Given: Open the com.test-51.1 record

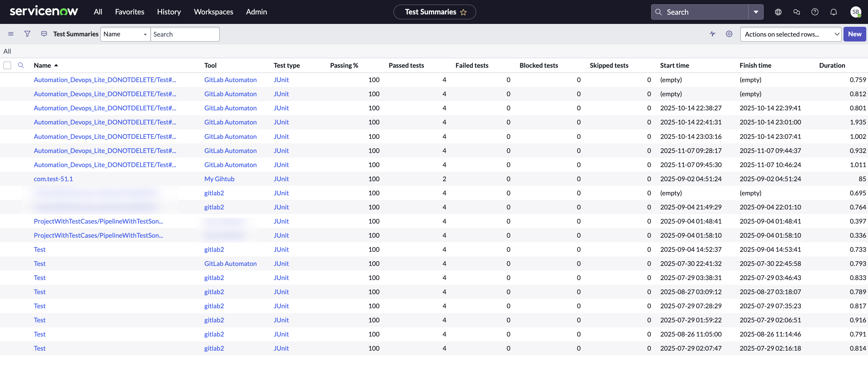Looking at the screenshot, I should [53, 179].
